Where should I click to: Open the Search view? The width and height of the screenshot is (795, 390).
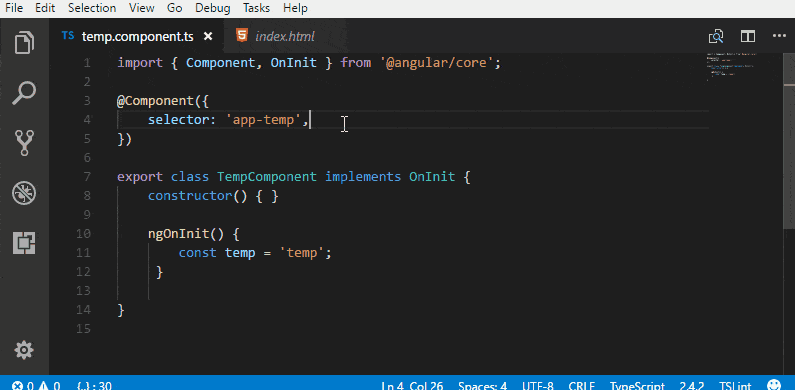tap(24, 93)
